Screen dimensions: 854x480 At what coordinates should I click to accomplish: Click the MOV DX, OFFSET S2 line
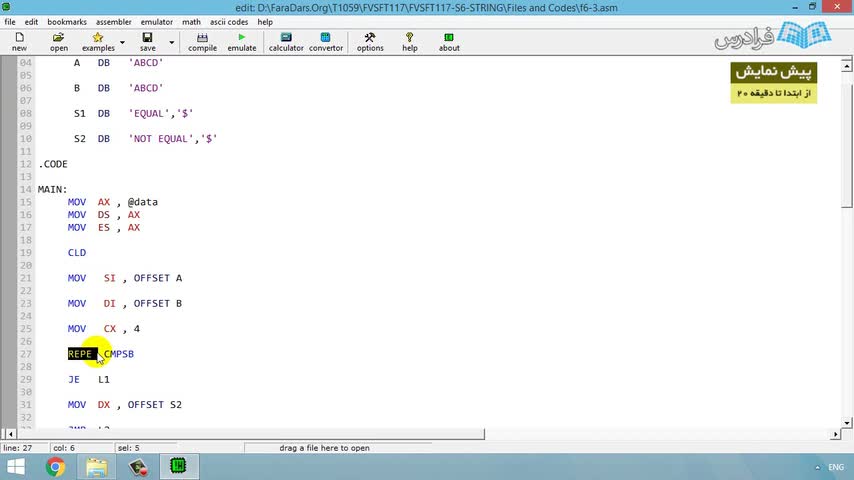(x=125, y=405)
